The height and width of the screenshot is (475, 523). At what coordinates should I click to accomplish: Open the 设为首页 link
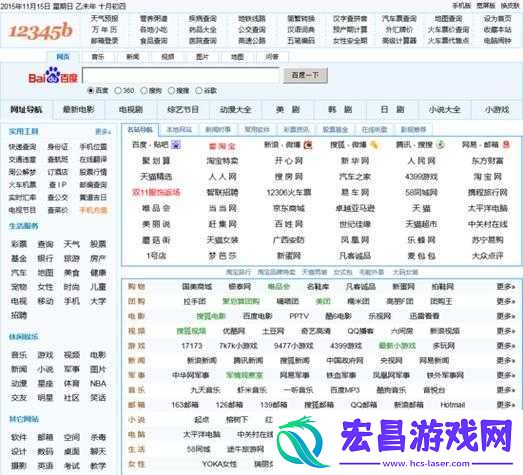point(497,19)
